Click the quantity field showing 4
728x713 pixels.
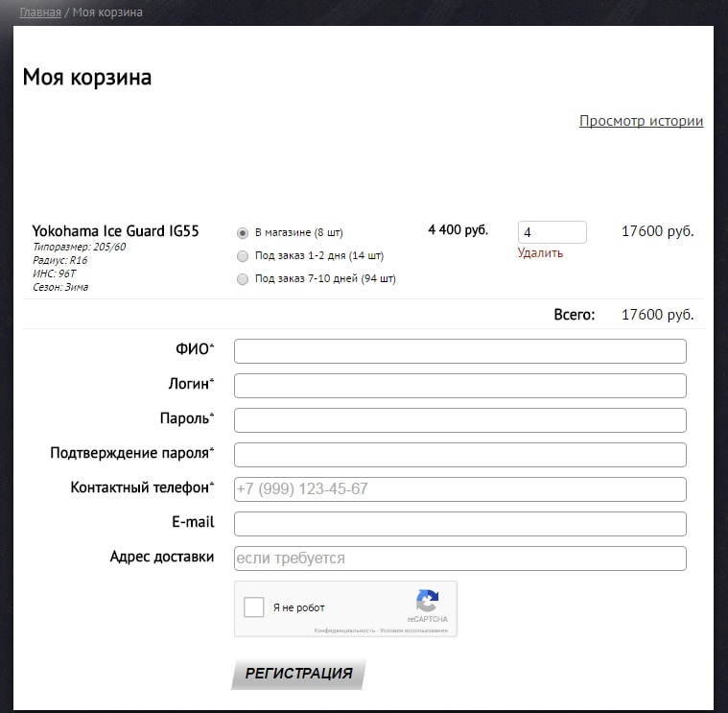(x=552, y=232)
